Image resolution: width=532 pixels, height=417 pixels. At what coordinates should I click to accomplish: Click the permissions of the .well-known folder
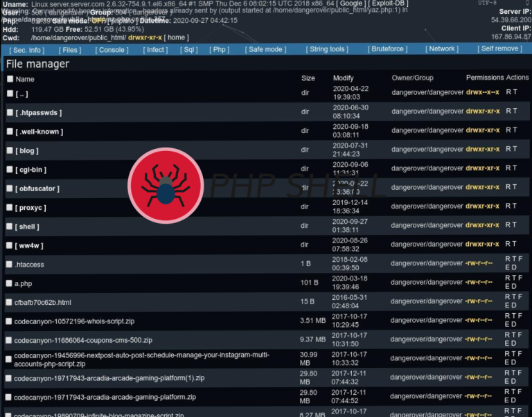point(482,130)
